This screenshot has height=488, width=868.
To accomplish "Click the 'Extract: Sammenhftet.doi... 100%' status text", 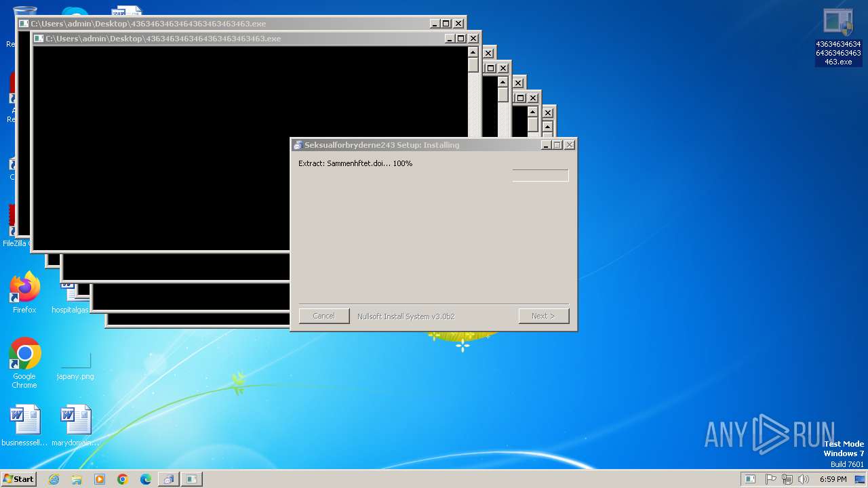I will pyautogui.click(x=355, y=163).
